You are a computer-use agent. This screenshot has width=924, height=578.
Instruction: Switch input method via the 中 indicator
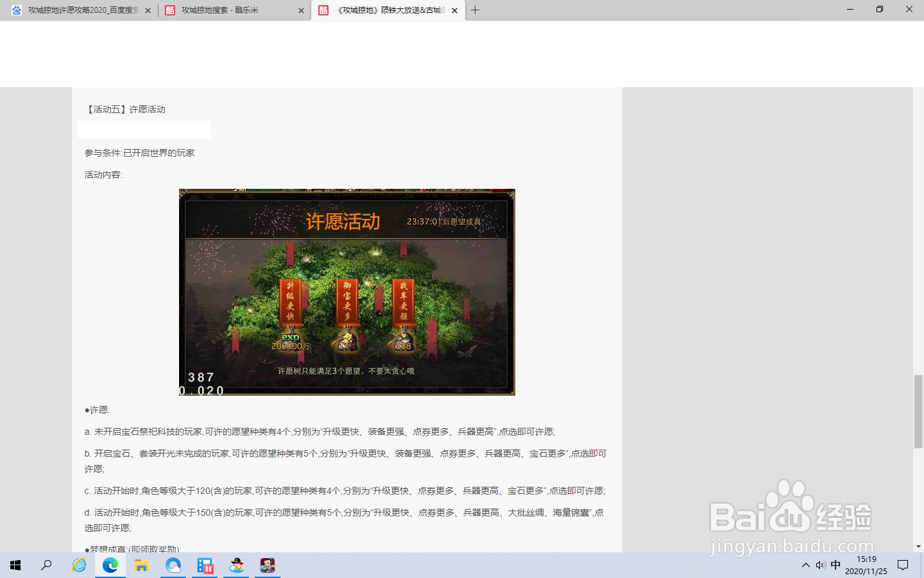835,566
